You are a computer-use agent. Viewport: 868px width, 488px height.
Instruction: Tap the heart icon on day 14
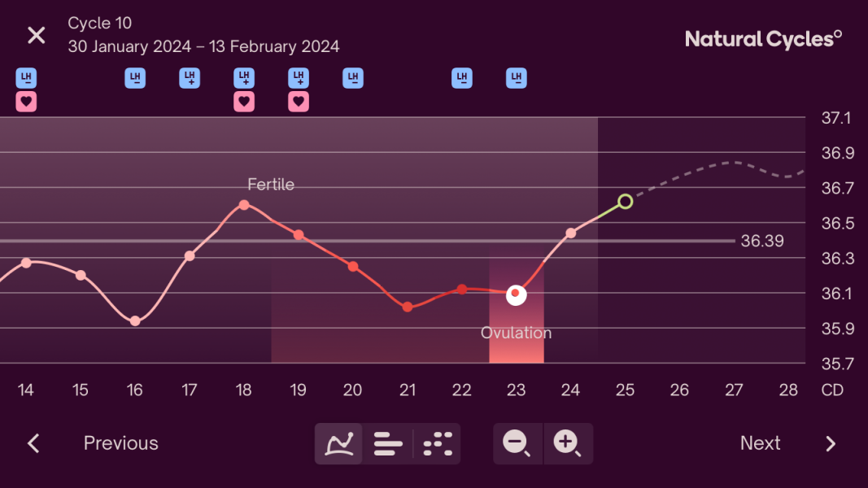(26, 102)
